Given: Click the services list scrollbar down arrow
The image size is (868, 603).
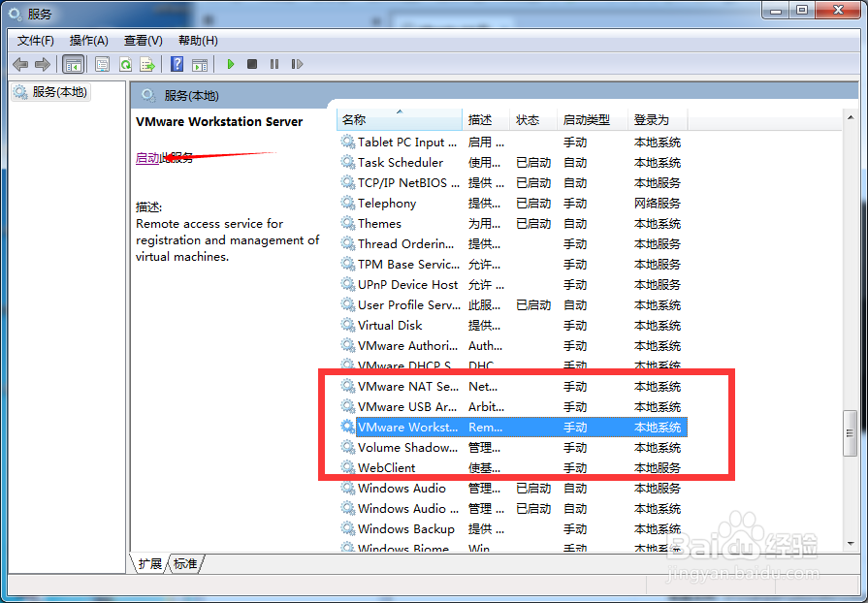Looking at the screenshot, I should click(851, 545).
